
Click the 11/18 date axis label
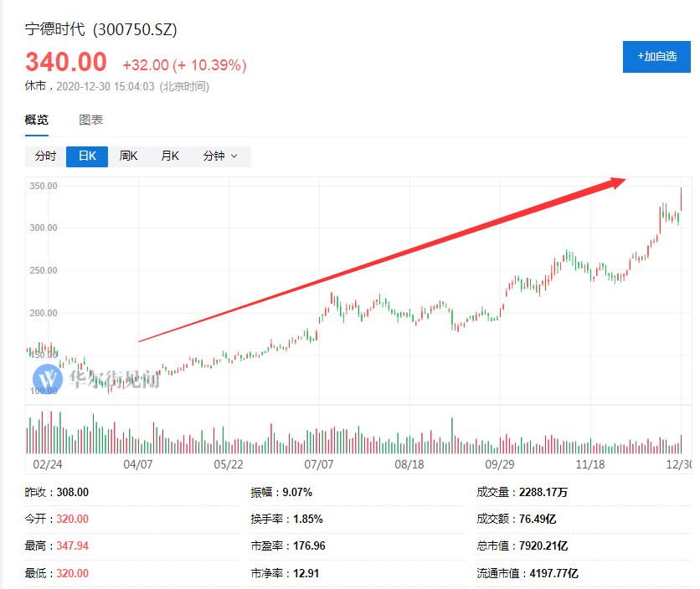(590, 464)
